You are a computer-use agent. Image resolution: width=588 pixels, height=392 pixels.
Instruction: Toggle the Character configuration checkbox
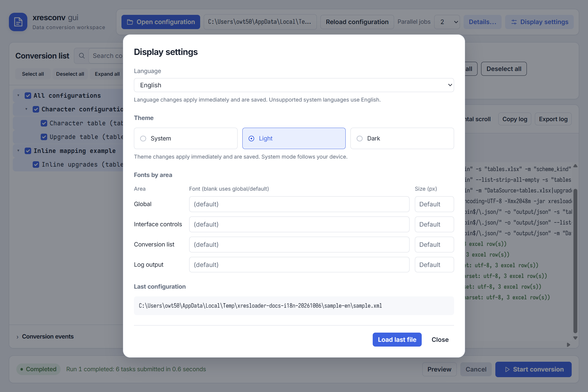coord(36,109)
